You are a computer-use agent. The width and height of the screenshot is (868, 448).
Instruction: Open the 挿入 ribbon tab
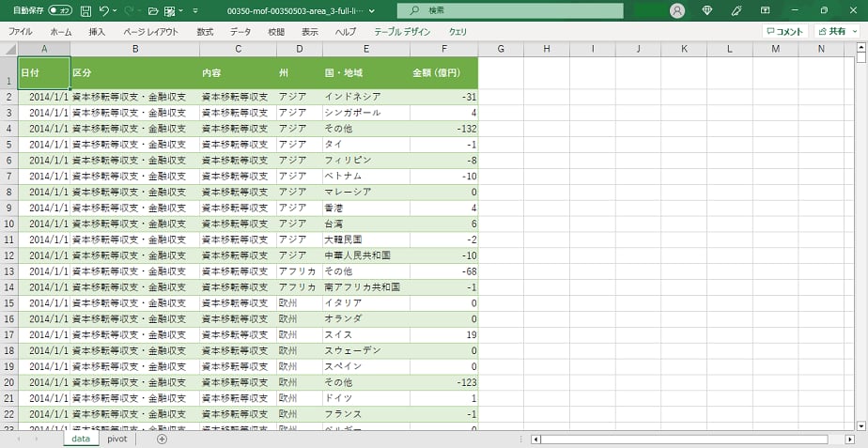click(x=97, y=31)
